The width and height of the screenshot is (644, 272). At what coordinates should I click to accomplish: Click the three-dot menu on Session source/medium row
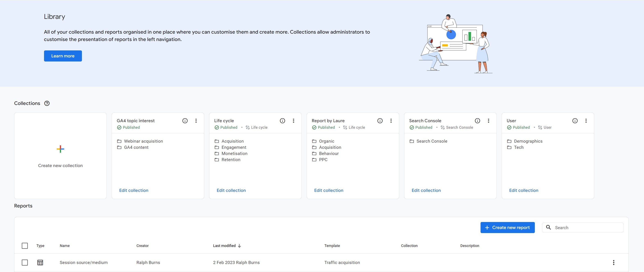(614, 262)
